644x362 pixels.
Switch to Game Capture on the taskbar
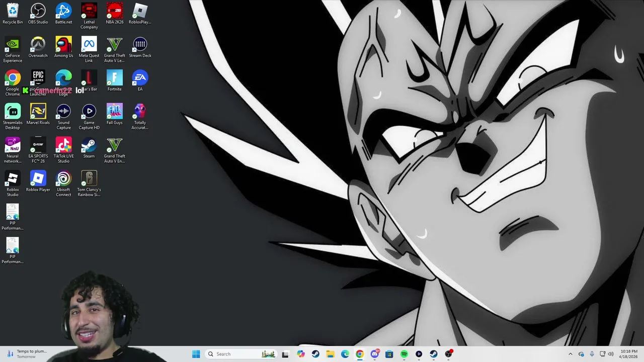(x=419, y=354)
